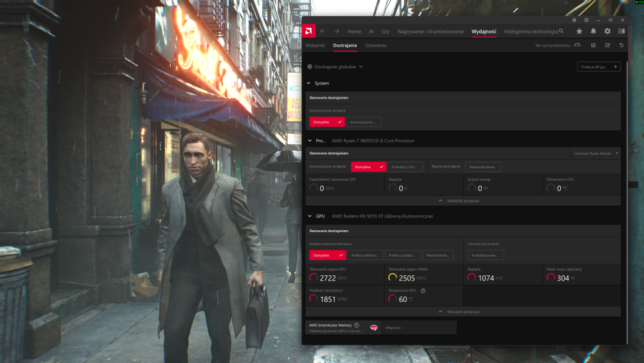Select GPU Domyślne tuning preset
Screen dimensions: 644x363
coord(327,255)
